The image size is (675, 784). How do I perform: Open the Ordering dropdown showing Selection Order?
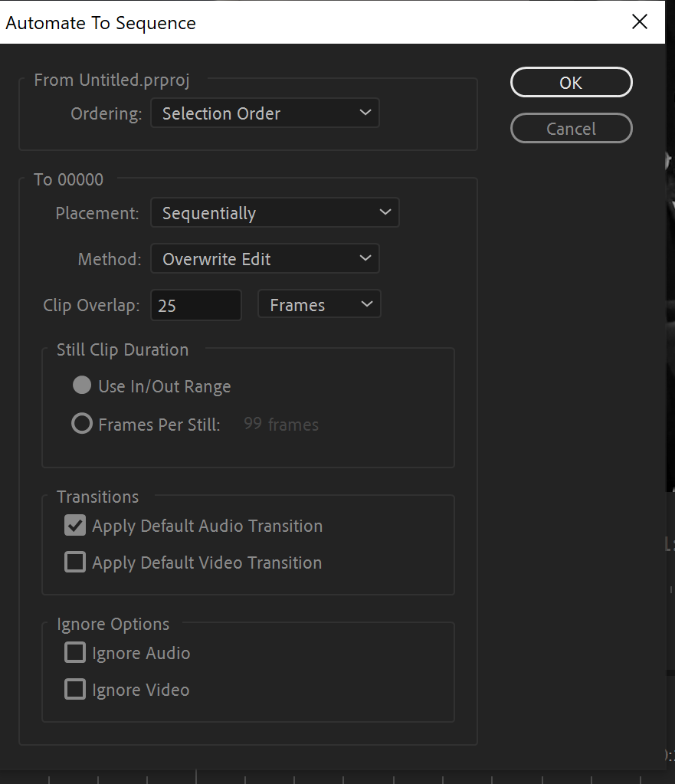(264, 113)
